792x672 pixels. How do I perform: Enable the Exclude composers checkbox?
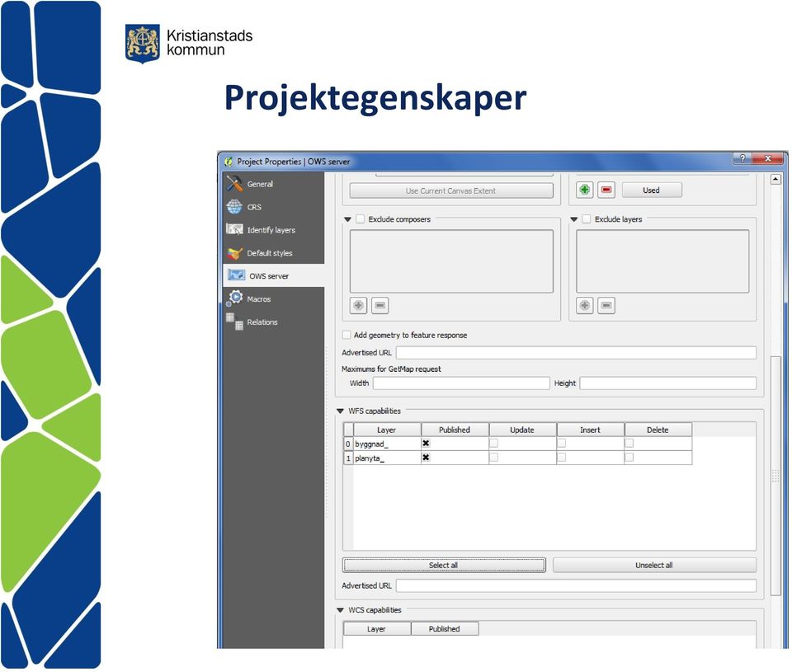tap(361, 219)
